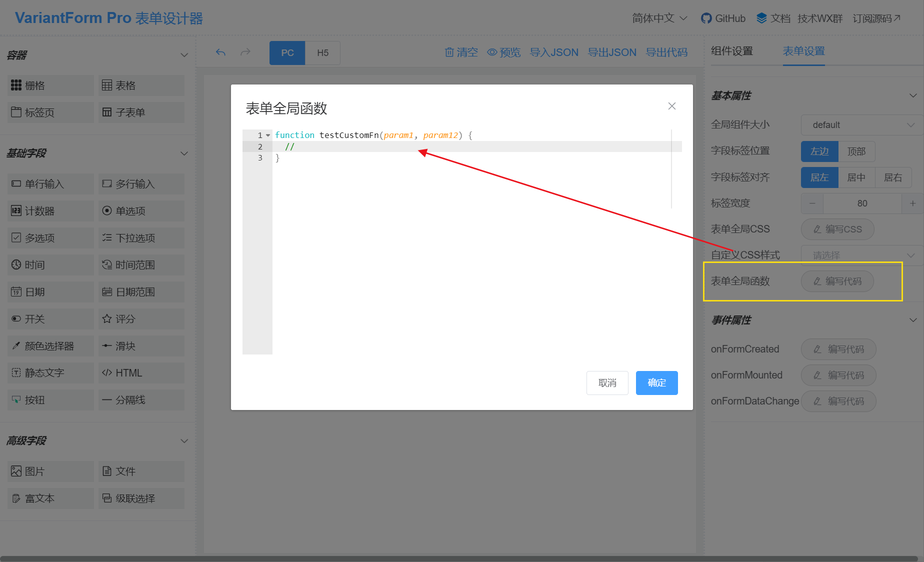Confirm the dialog with 确定
The width and height of the screenshot is (924, 562).
click(657, 383)
